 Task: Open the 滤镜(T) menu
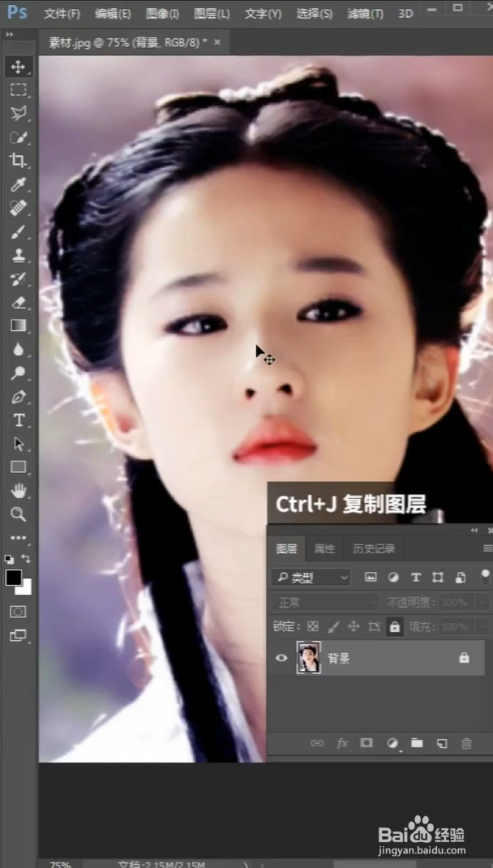(365, 14)
